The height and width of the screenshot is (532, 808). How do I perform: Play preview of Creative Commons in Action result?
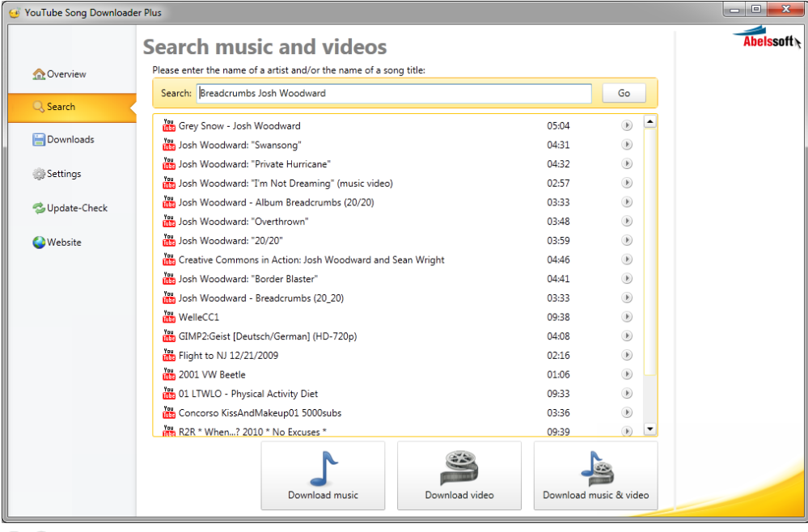[x=627, y=259]
